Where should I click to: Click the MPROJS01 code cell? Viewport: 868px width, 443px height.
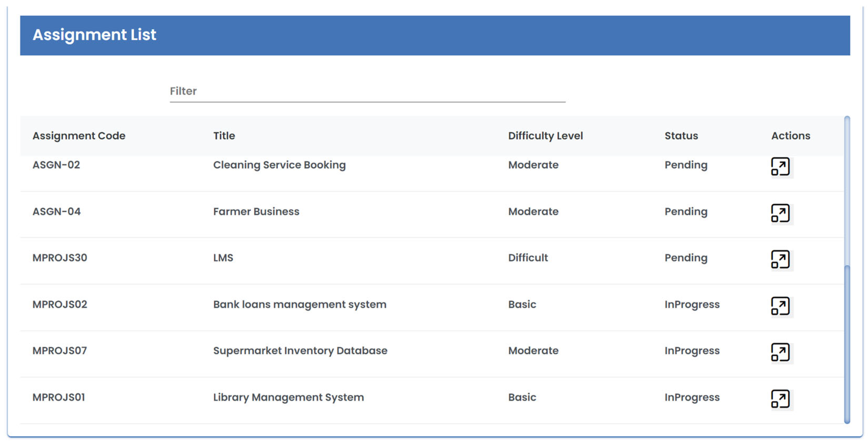tap(59, 397)
